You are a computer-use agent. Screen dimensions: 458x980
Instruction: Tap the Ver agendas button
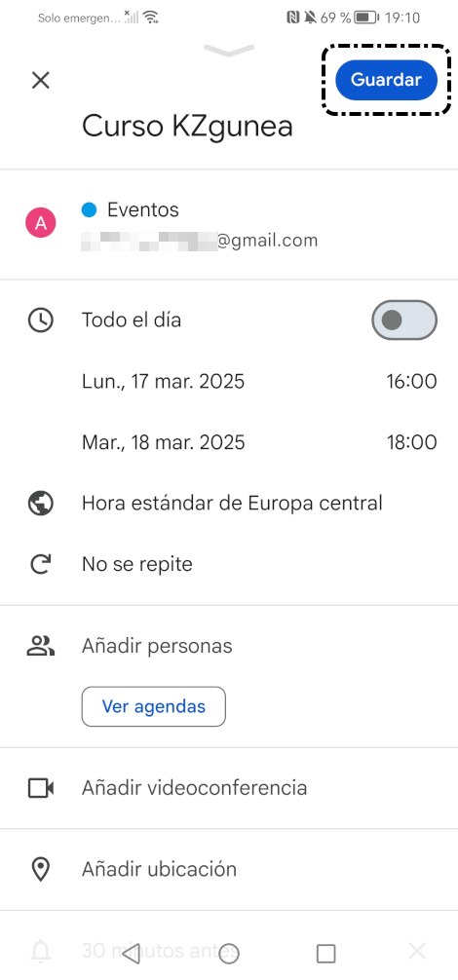154,707
